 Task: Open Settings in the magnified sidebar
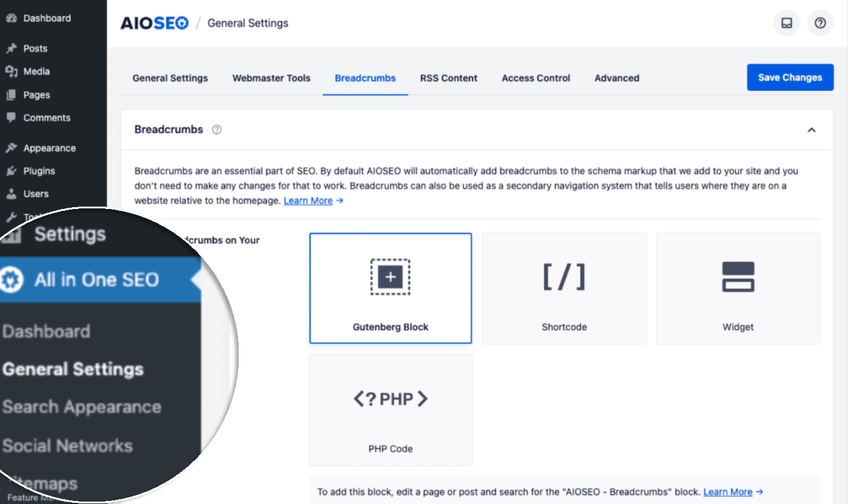click(x=70, y=234)
